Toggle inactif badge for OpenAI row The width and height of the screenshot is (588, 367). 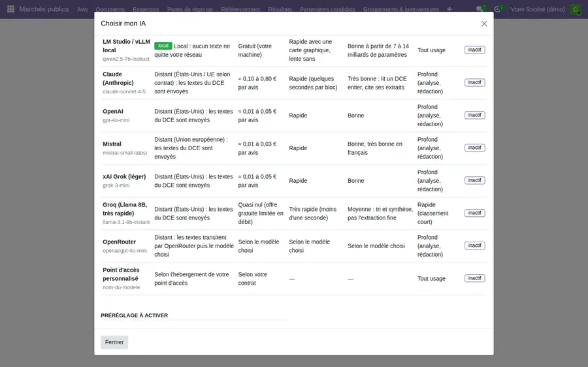475,115
